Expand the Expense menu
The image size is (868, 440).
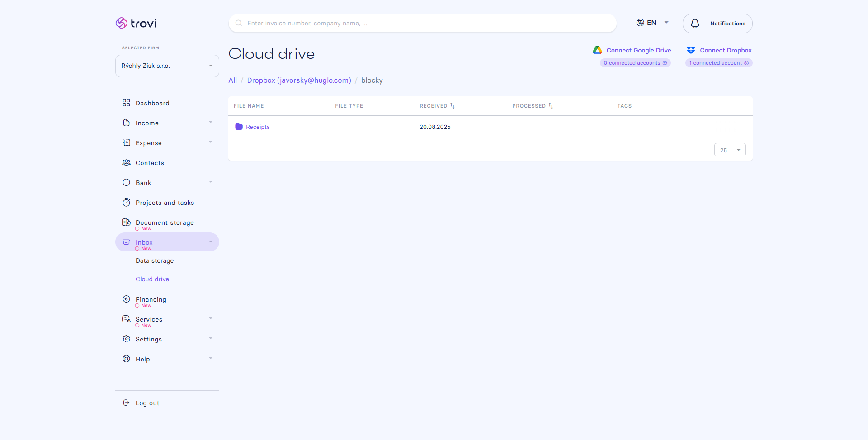coord(211,142)
